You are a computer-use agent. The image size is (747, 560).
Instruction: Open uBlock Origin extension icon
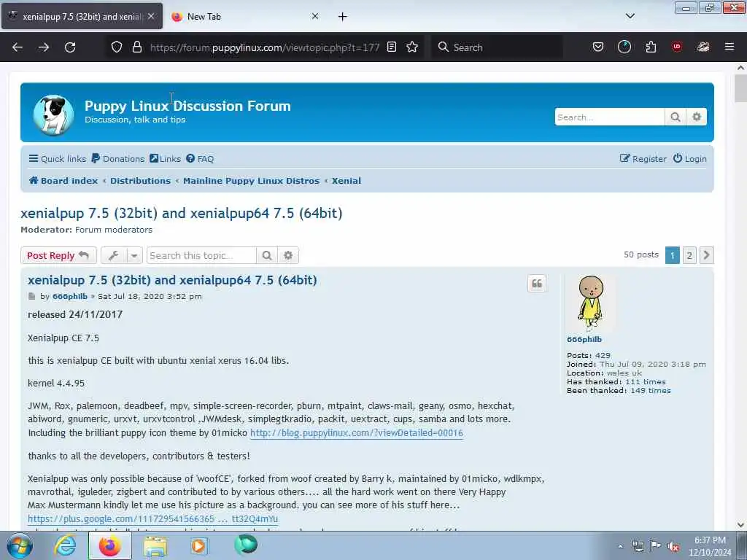(677, 47)
